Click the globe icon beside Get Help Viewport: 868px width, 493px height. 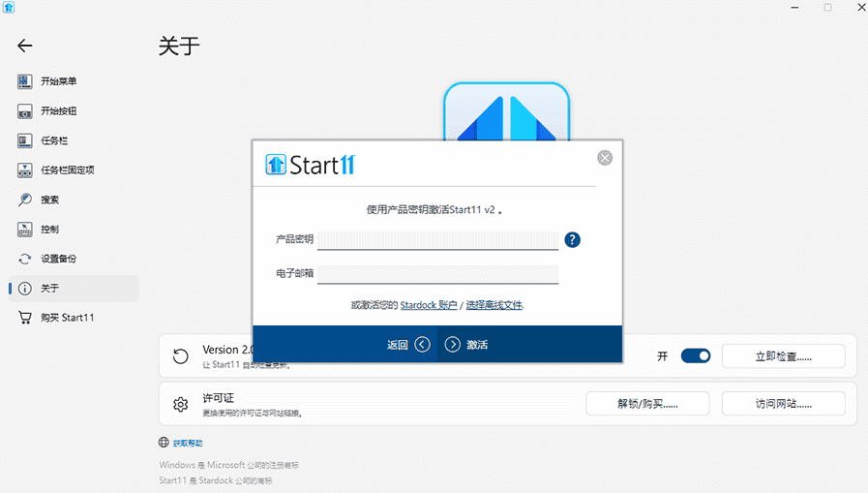point(164,442)
